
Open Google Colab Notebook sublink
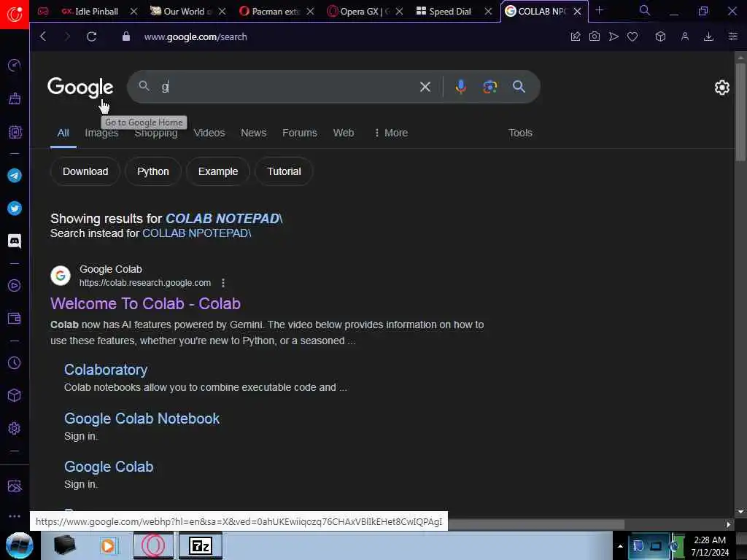(142, 419)
